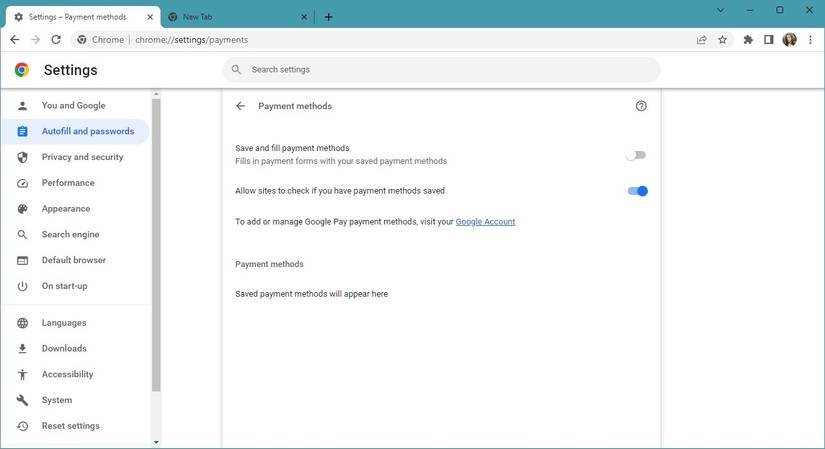This screenshot has height=449, width=825.
Task: Reload the page with the refresh icon
Action: 56,40
